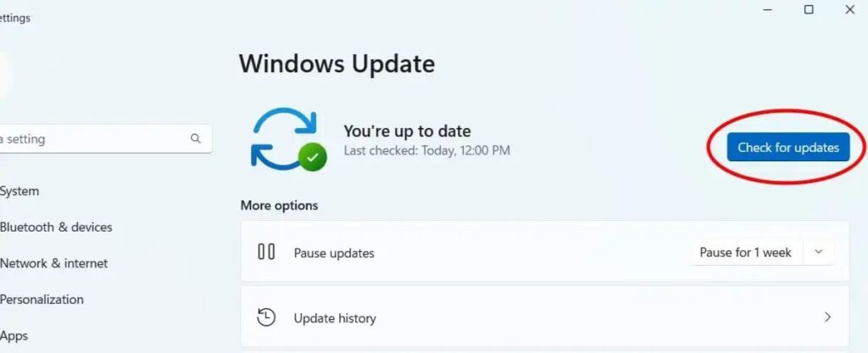Click the pause icon beside Pause updates
868x353 pixels.
tap(266, 252)
